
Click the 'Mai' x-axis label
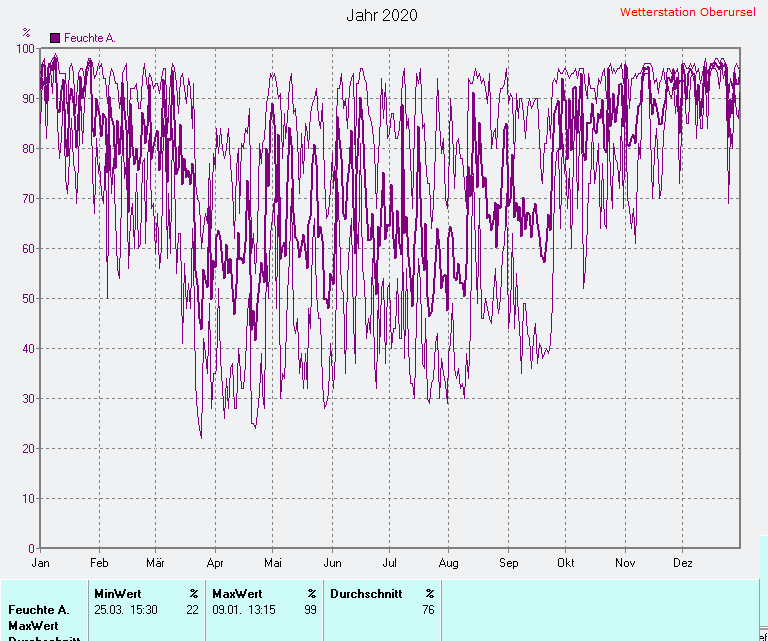pos(273,563)
